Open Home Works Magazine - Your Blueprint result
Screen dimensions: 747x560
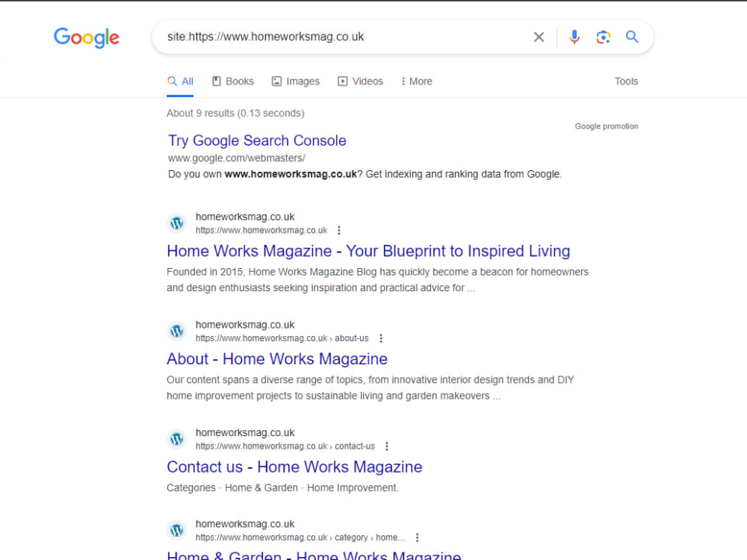368,252
